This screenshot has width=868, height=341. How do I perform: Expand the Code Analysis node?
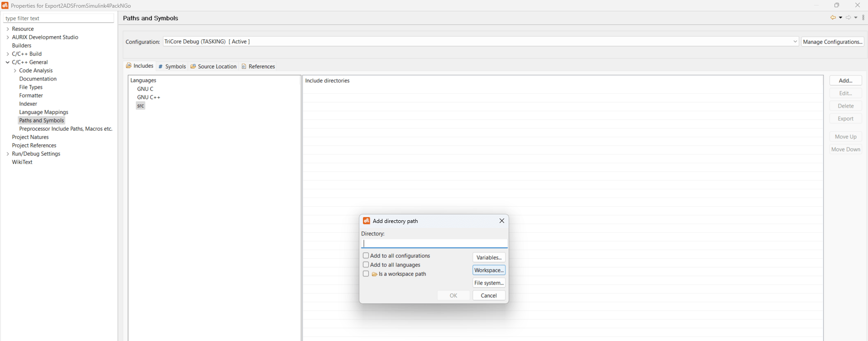click(15, 71)
